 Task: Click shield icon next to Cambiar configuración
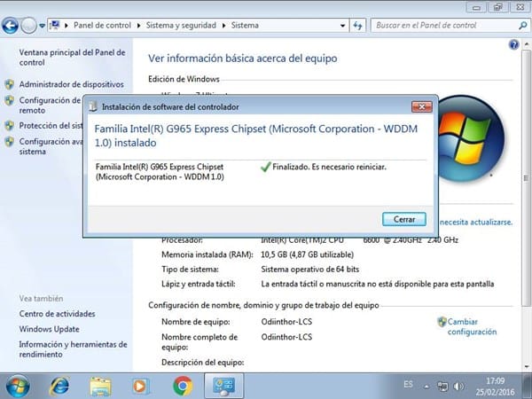coord(442,322)
